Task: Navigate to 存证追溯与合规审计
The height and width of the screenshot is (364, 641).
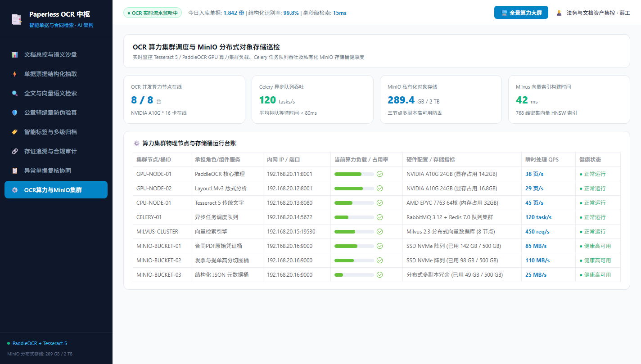Action: tap(56, 151)
